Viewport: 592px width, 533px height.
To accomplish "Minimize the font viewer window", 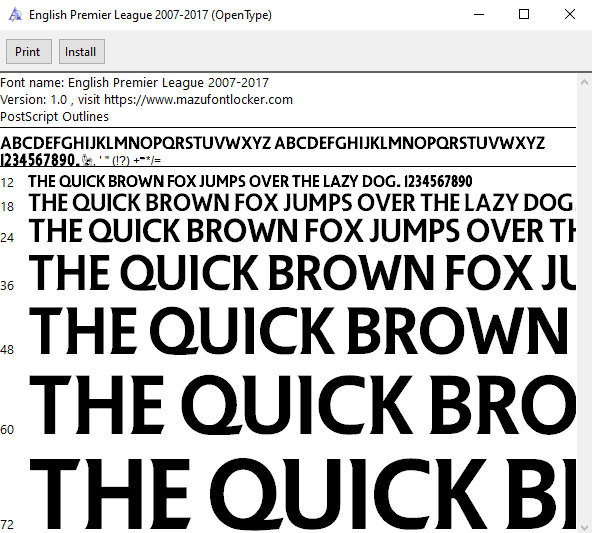I will [479, 15].
